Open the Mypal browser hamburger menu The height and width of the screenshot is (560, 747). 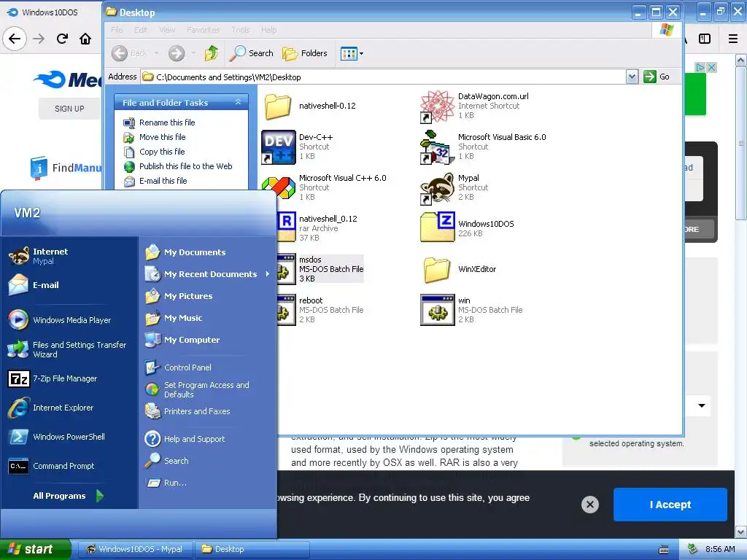pos(732,39)
